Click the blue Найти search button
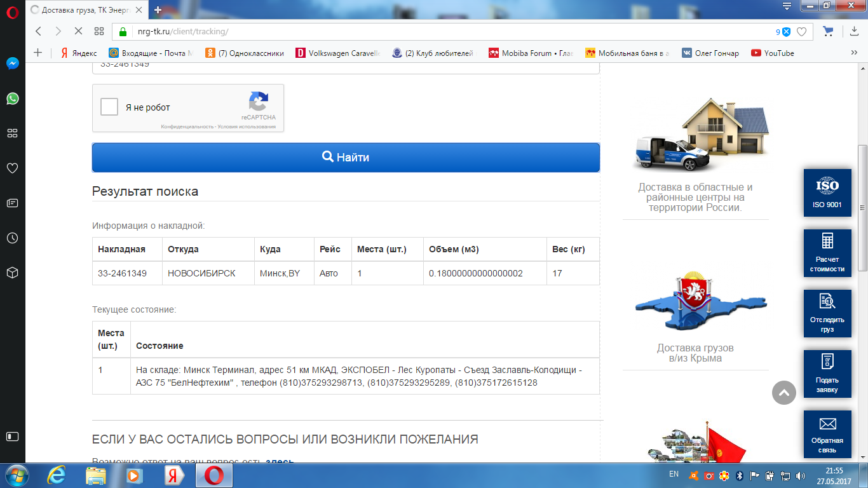 [346, 157]
